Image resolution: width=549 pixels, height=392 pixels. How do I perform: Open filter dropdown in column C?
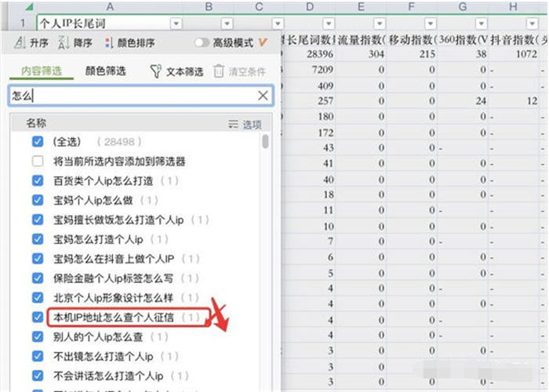click(278, 24)
